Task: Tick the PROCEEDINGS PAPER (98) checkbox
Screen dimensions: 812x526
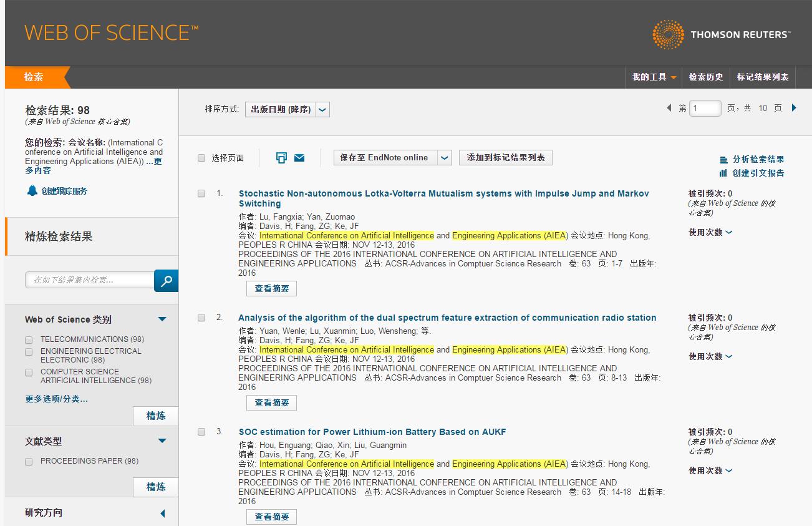Action: click(x=29, y=462)
